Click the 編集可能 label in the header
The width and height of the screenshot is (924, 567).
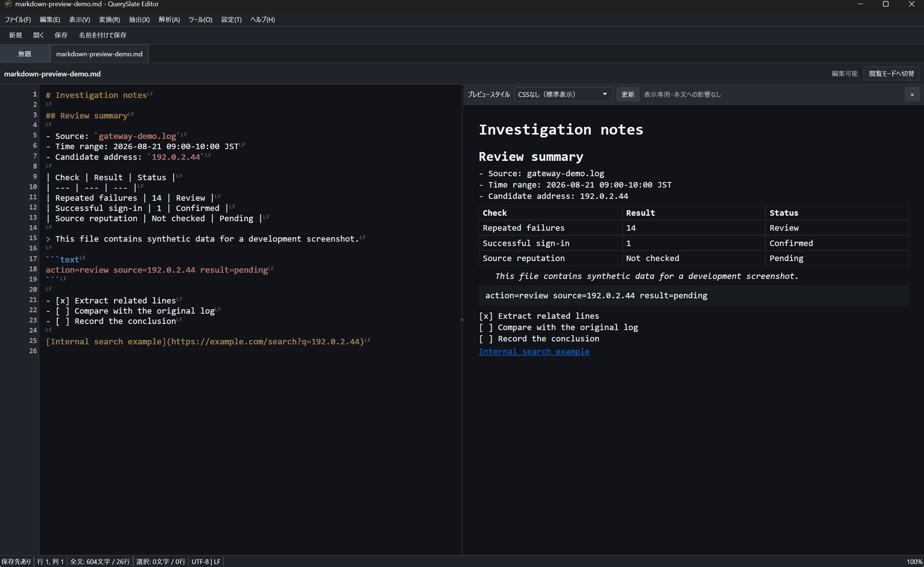click(845, 73)
